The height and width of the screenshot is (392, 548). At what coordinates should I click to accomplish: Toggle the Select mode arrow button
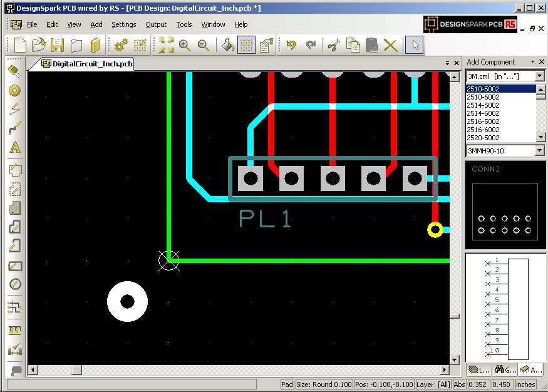[414, 45]
